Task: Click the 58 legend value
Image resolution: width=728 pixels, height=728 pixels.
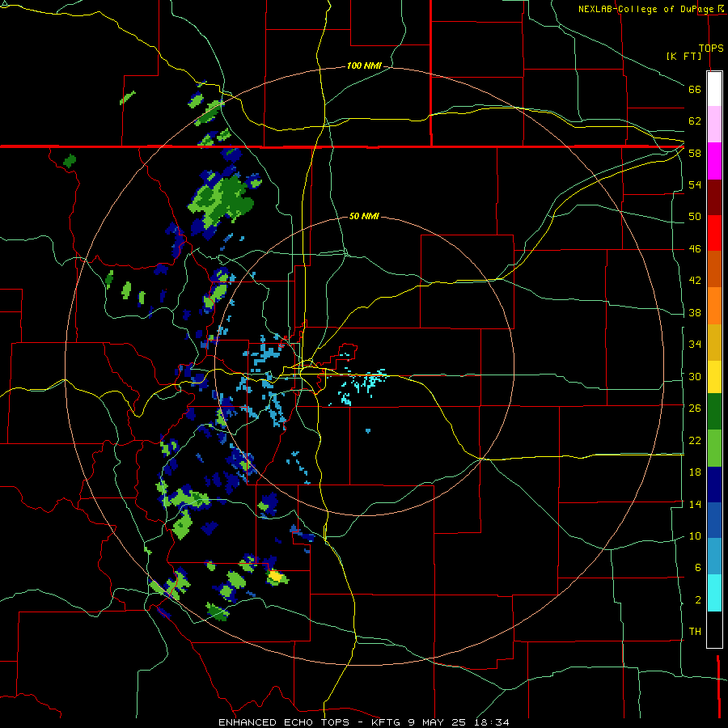Action: [x=695, y=153]
